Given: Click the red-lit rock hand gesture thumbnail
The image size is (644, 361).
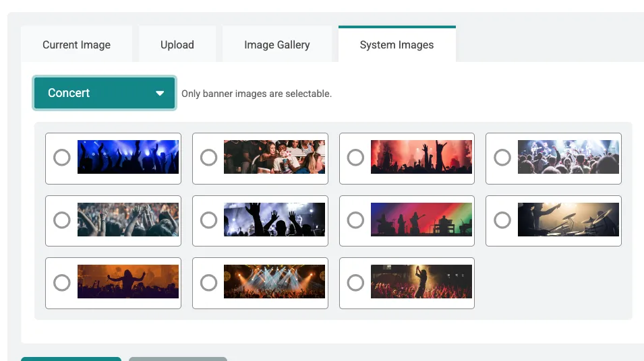Looking at the screenshot, I should 421,157.
